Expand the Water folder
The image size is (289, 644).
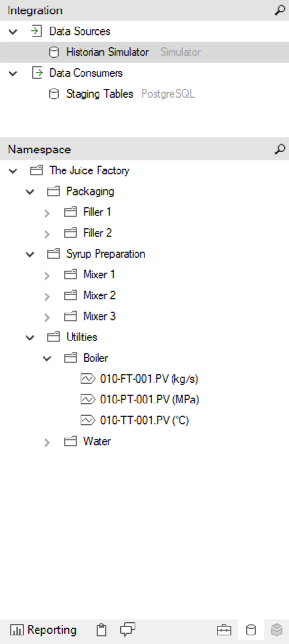click(x=47, y=442)
